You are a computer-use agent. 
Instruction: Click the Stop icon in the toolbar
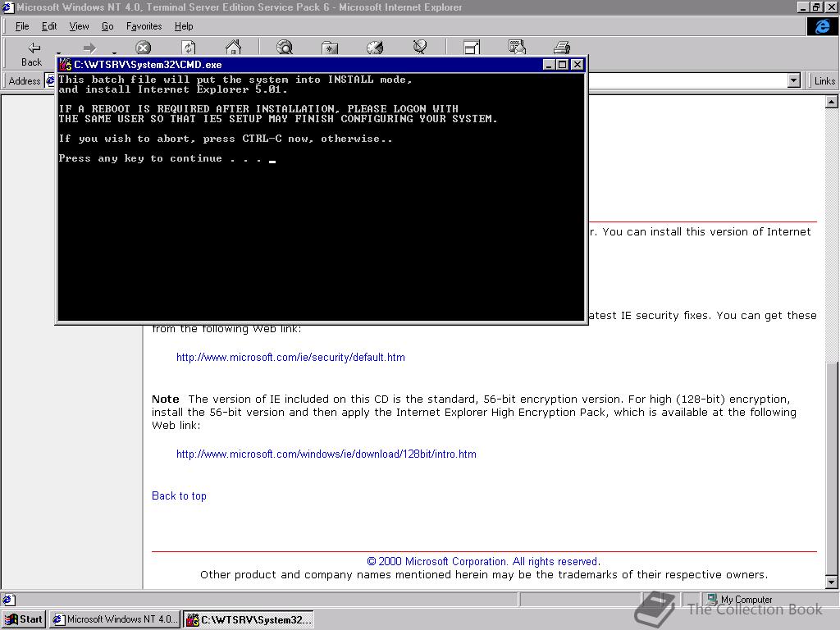(x=143, y=48)
